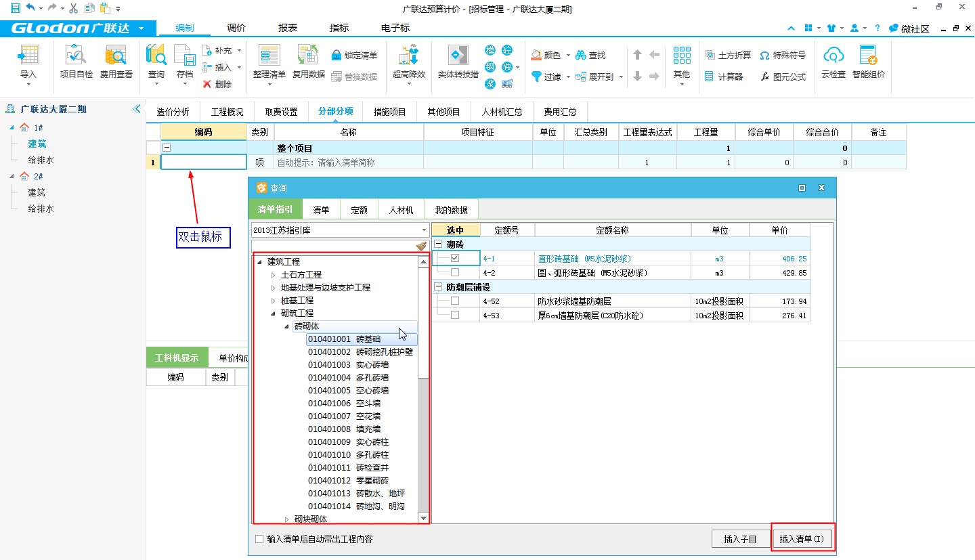Open 云检查 cloud check
975x560 pixels.
point(833,56)
